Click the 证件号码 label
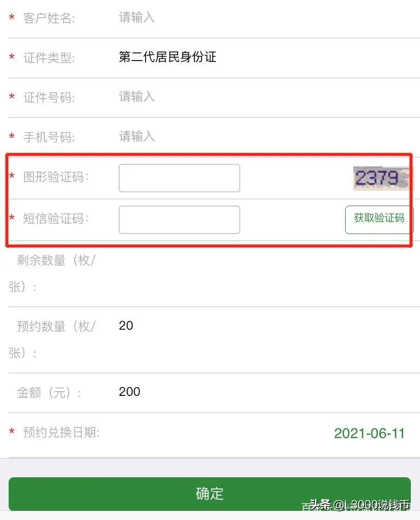 pos(49,98)
